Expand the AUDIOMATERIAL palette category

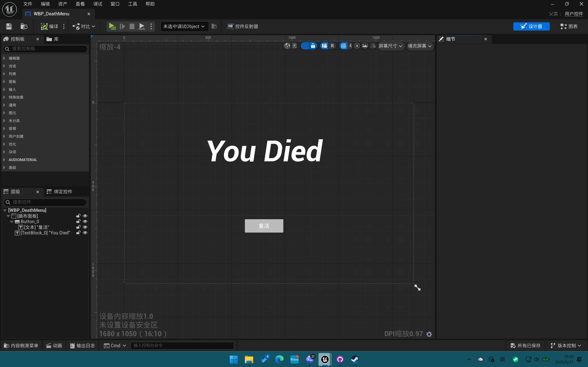[4, 160]
